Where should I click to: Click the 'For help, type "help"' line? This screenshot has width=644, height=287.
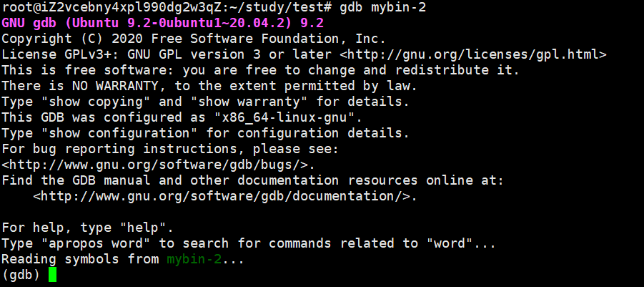[x=88, y=228]
